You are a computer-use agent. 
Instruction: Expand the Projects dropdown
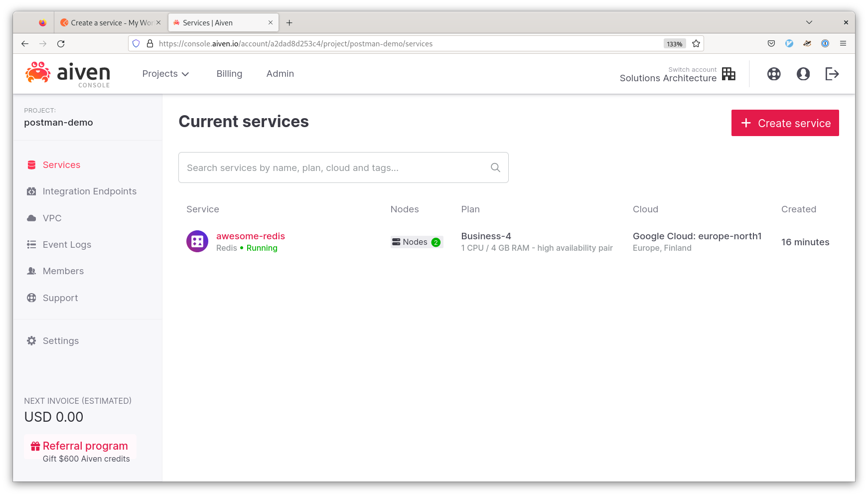click(165, 74)
